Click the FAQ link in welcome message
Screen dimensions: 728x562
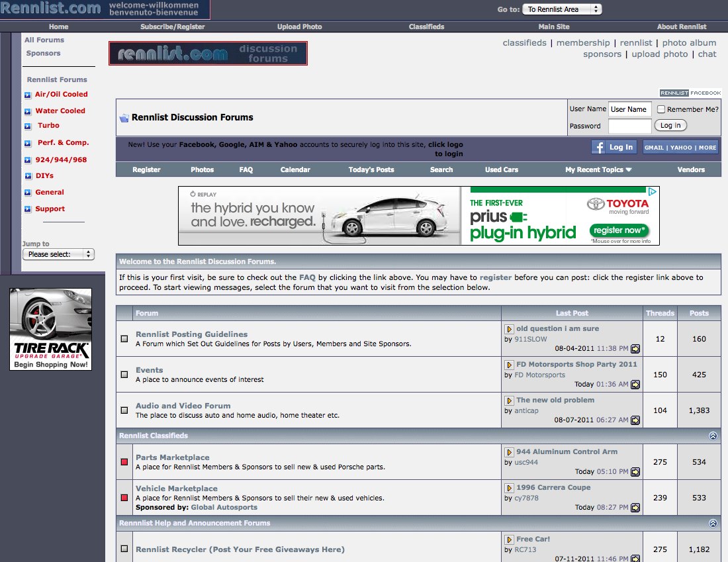[307, 277]
